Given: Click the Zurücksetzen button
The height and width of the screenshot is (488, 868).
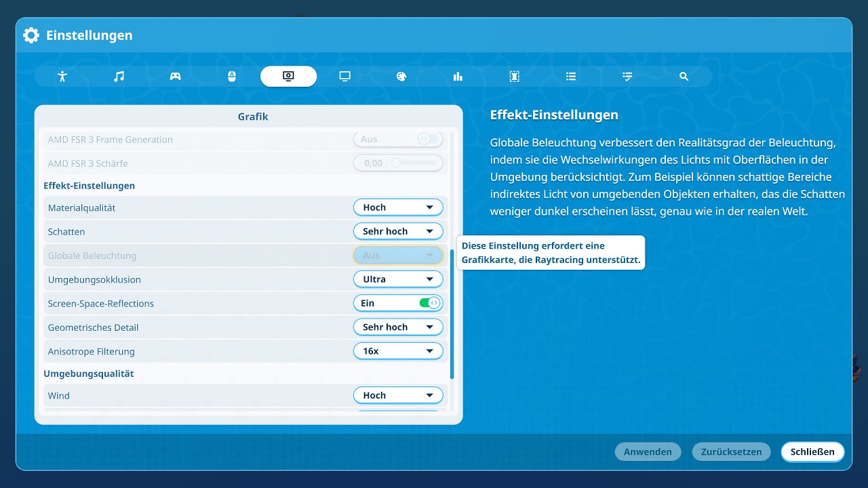Looking at the screenshot, I should tap(731, 451).
